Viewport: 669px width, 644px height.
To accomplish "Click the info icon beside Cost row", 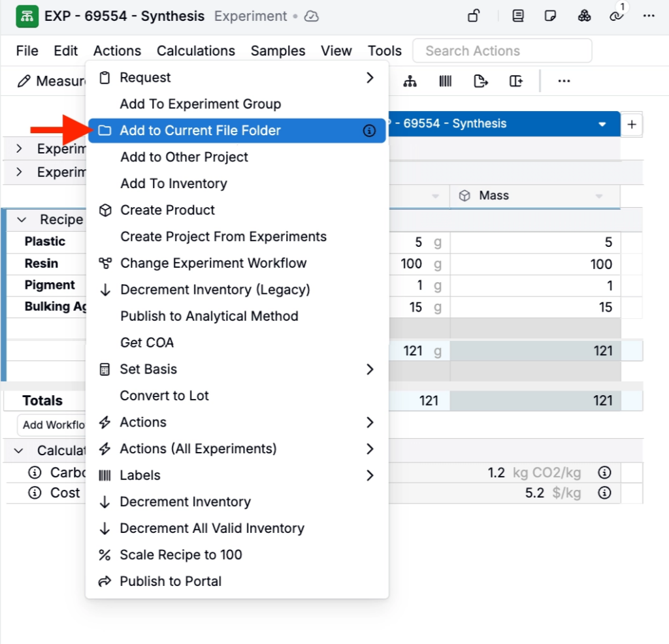I will (35, 493).
